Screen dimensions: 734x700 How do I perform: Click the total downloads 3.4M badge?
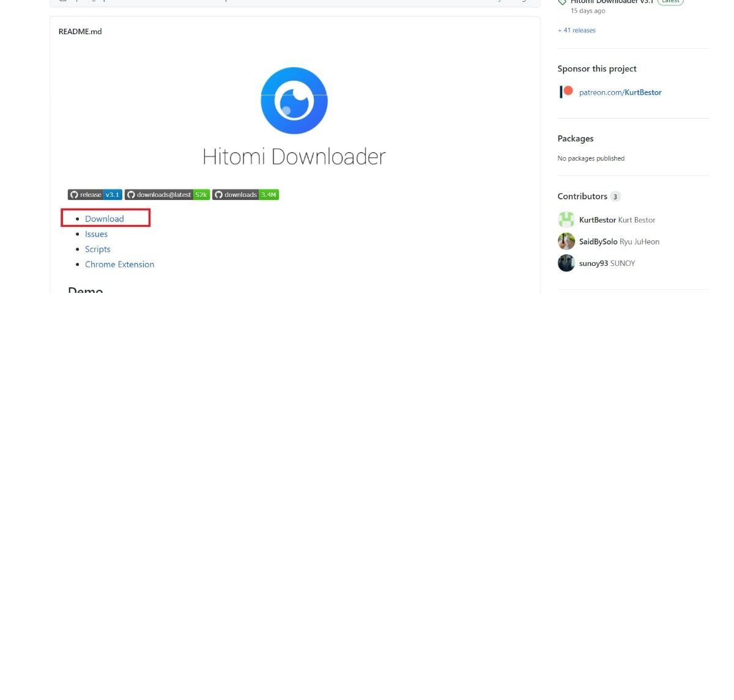(245, 194)
